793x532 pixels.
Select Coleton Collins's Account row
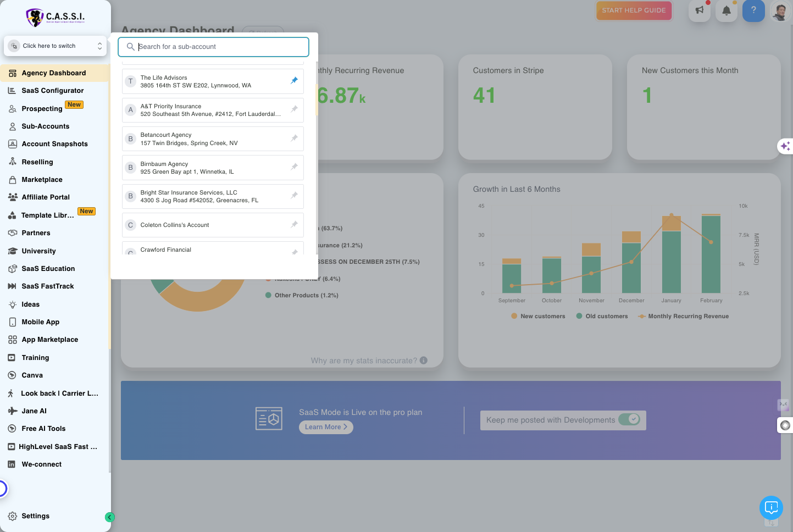(x=213, y=225)
